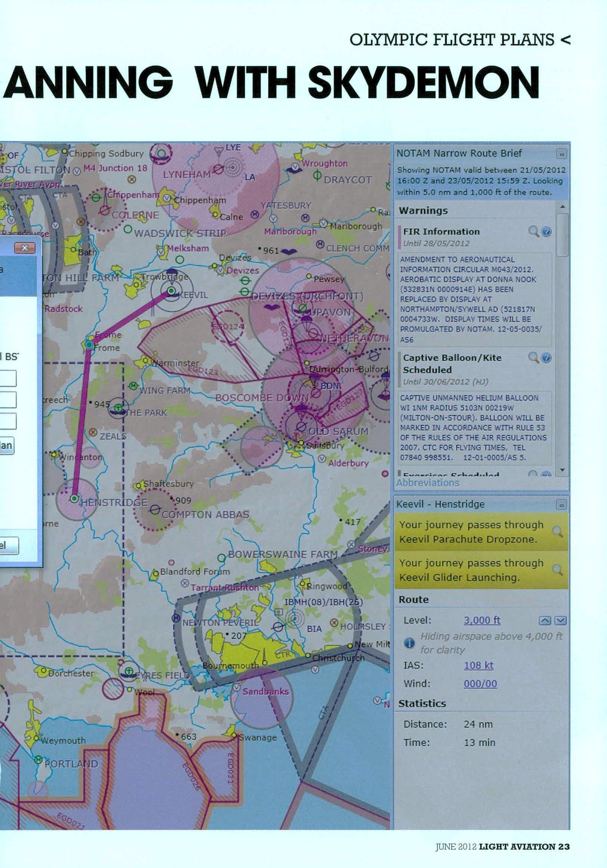Image resolution: width=607 pixels, height=868 pixels.
Task: Click the 'Time: 13 min' statistic
Action: 449,742
